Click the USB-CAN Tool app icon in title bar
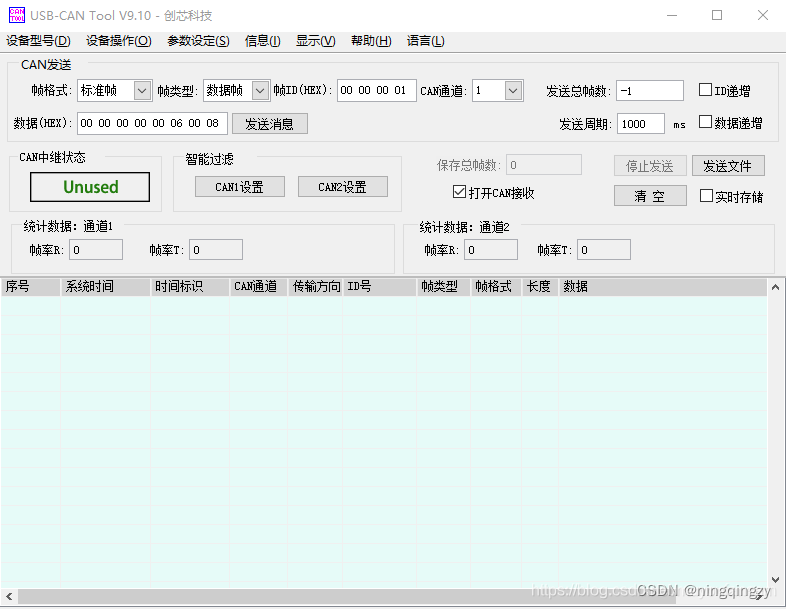The image size is (786, 609). point(17,16)
